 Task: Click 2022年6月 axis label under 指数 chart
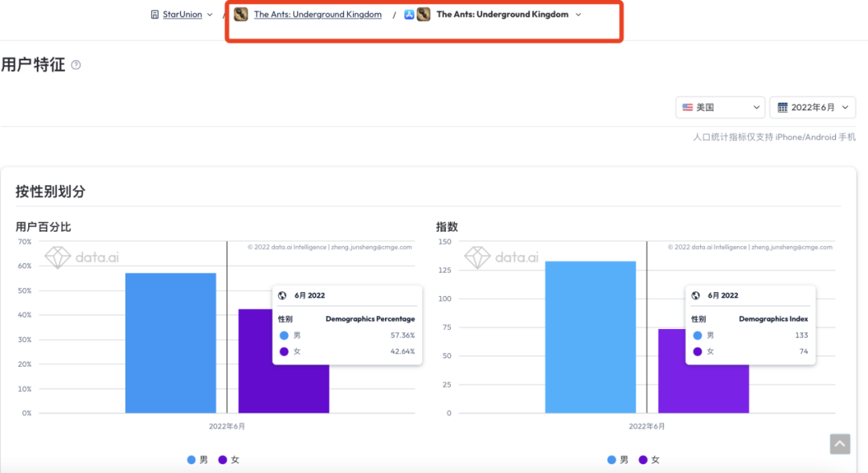point(646,426)
